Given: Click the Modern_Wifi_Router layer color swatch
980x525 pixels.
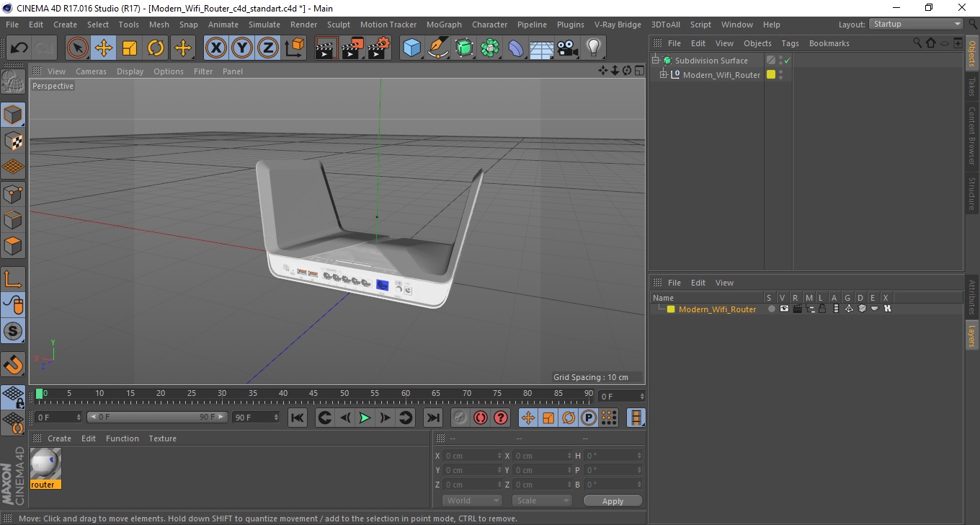Looking at the screenshot, I should (671, 309).
